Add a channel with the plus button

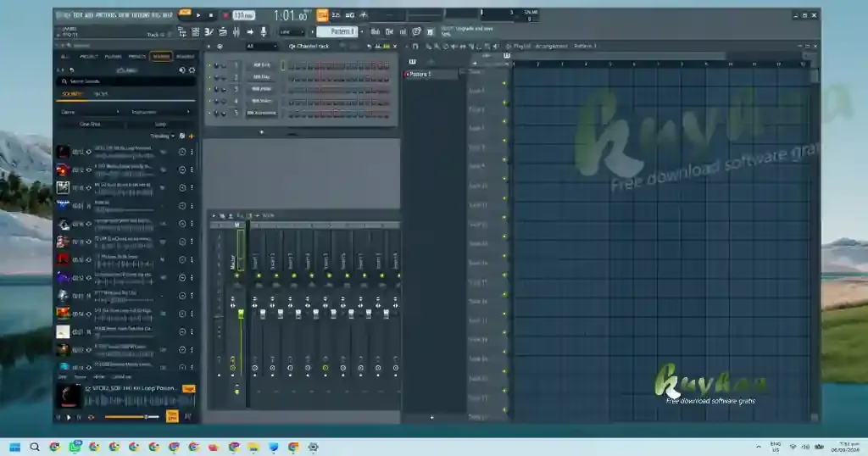coord(261,132)
